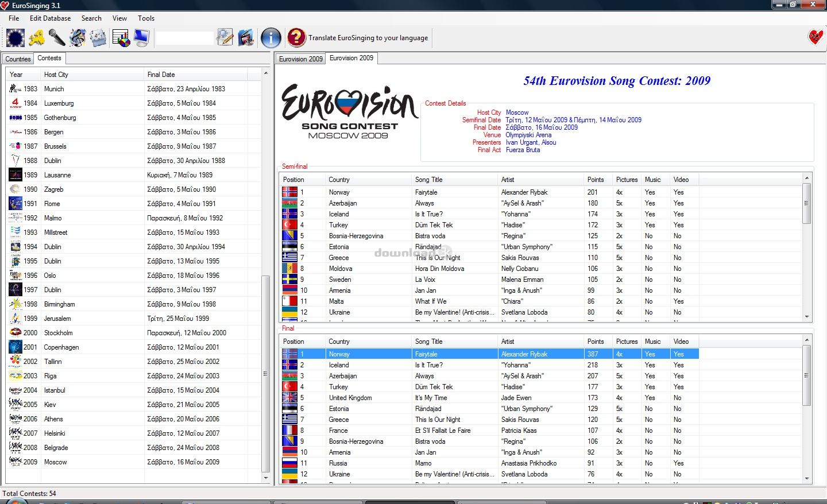Click the Russia flag in the Final table
This screenshot has height=504, width=827.
(x=289, y=463)
